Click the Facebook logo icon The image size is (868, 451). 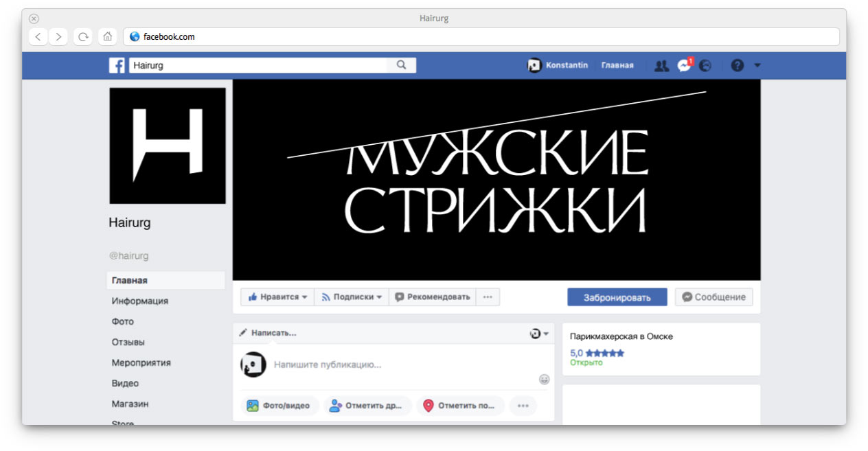click(117, 65)
